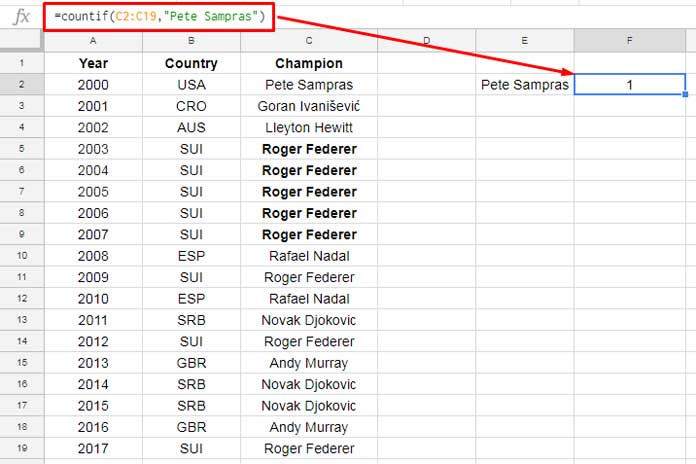Select column A header
Viewport: 696px width, 464px height.
pyautogui.click(x=93, y=40)
